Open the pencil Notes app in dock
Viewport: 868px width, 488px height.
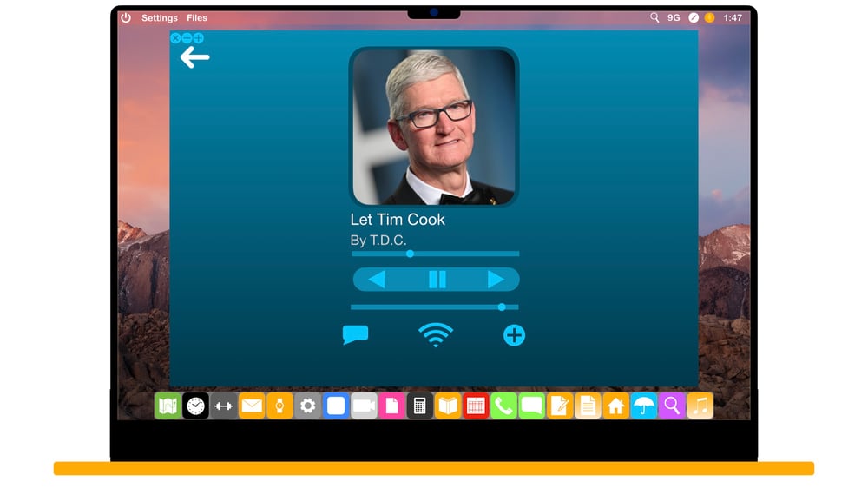(560, 406)
